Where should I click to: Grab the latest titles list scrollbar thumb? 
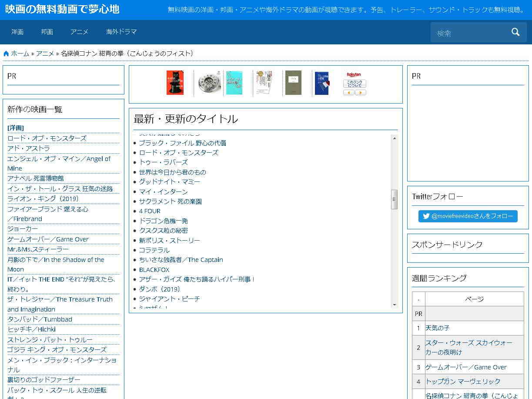(395, 200)
